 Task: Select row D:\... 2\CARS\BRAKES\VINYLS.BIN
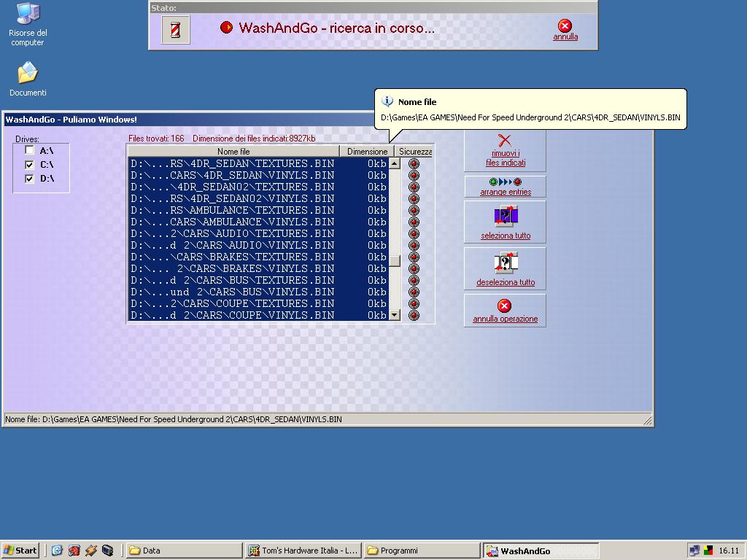click(x=259, y=268)
